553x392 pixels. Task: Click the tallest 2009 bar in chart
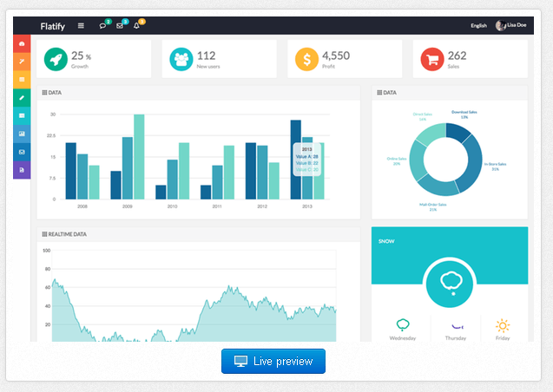tap(139, 156)
